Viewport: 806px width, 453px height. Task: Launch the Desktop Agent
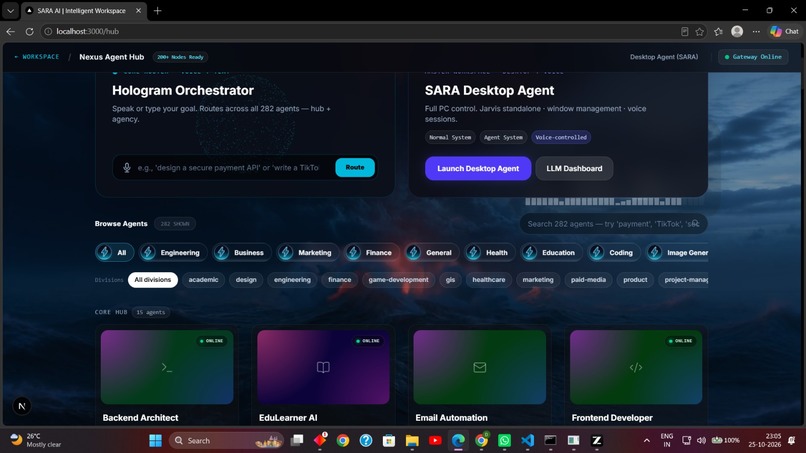[x=478, y=168]
